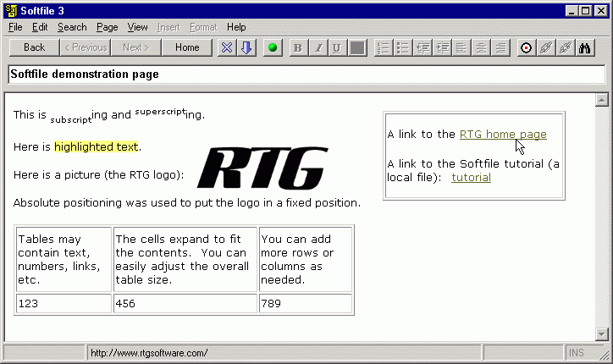This screenshot has height=364, width=613.
Task: Align text right
Action: (500, 47)
